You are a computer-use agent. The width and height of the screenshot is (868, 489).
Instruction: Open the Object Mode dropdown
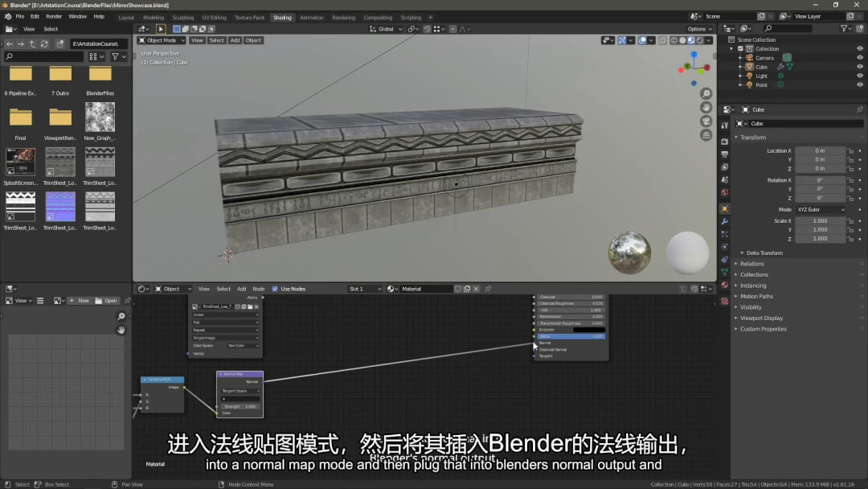click(x=162, y=40)
